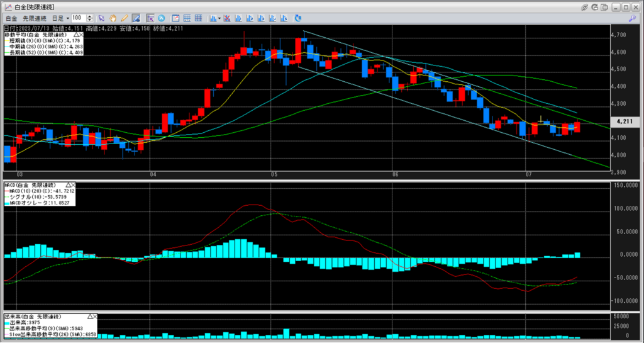Click the bar count field showing 100
Image resolution: width=644 pixels, height=343 pixels.
tap(78, 18)
